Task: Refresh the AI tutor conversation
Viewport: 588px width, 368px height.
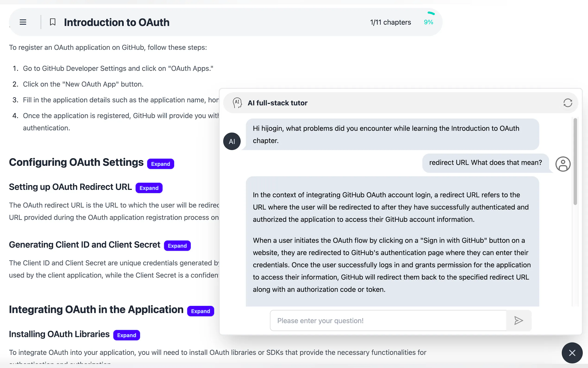Action: pyautogui.click(x=568, y=103)
